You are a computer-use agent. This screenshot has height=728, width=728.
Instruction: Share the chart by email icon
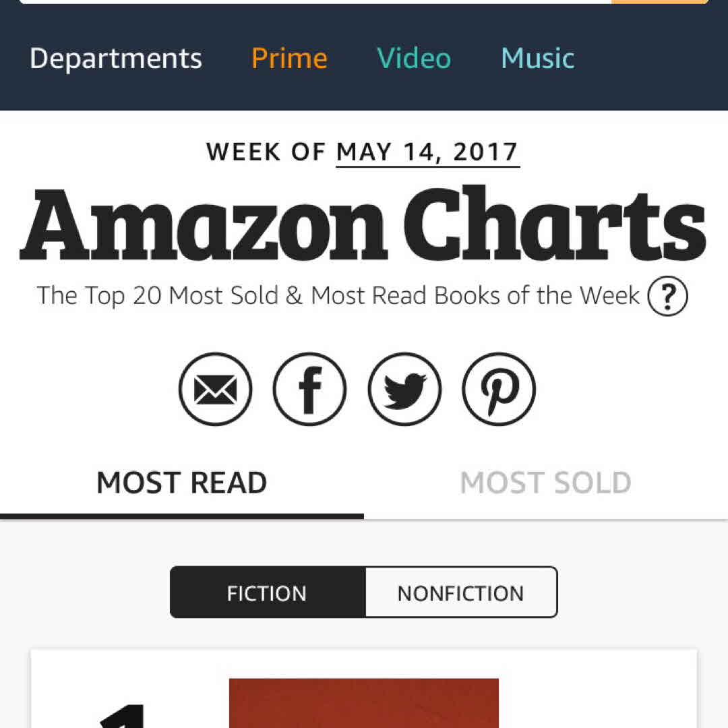coord(216,390)
